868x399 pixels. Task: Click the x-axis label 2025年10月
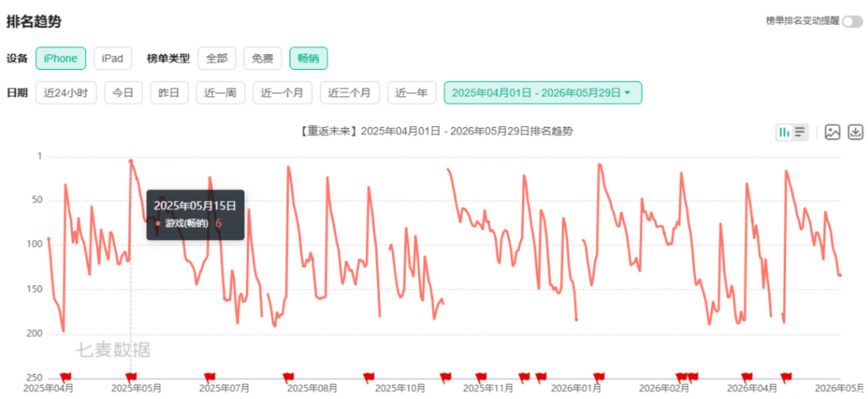click(400, 389)
